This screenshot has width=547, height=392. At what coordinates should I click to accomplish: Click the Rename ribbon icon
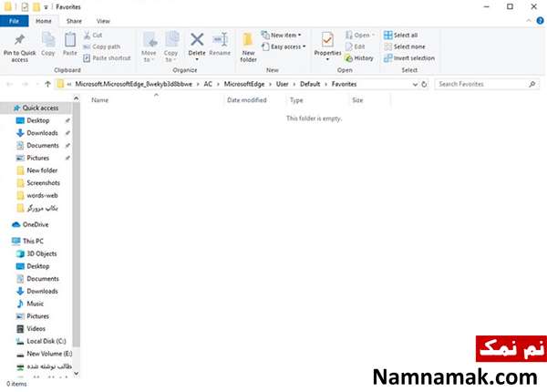pos(220,40)
